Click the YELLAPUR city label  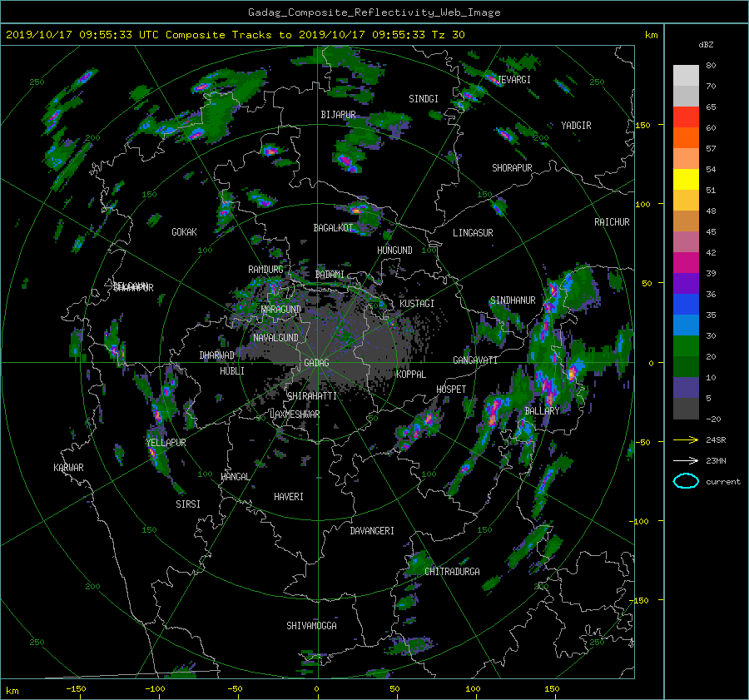point(166,443)
